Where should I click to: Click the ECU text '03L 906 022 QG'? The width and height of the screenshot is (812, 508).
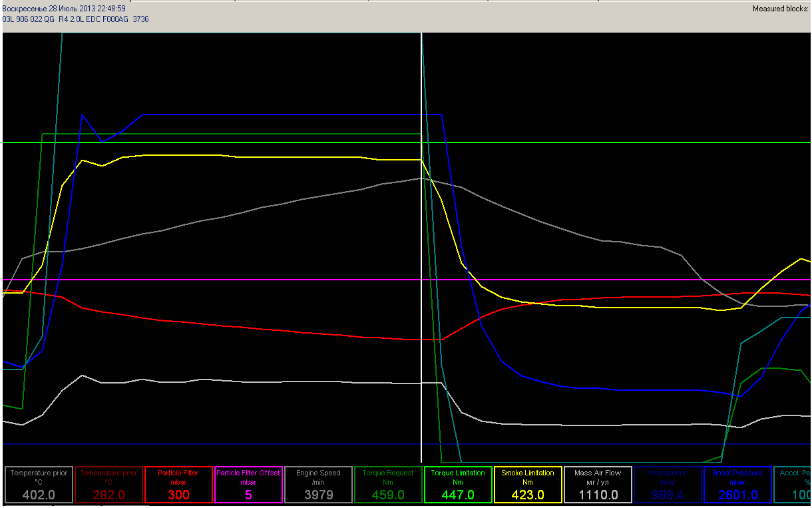(x=29, y=19)
